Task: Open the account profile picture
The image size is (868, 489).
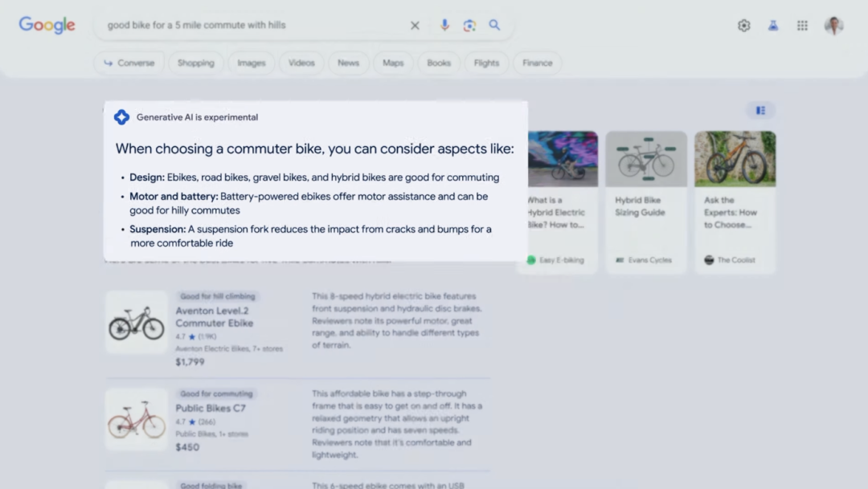Action: pyautogui.click(x=833, y=26)
